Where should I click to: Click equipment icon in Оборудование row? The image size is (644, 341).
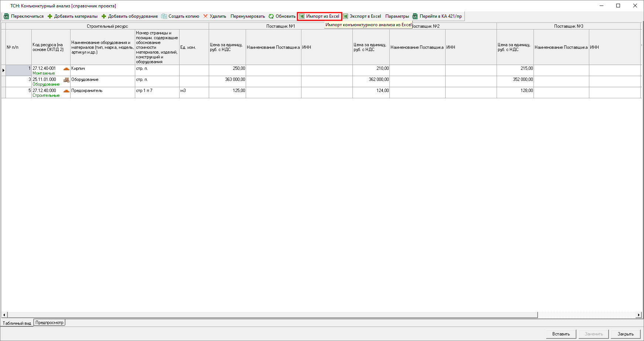tap(67, 80)
